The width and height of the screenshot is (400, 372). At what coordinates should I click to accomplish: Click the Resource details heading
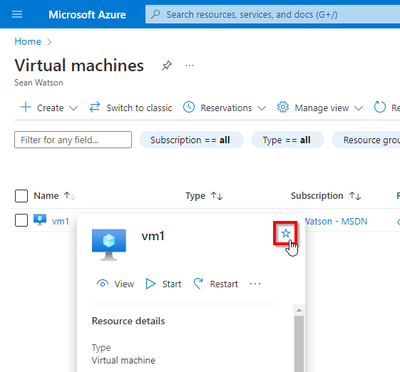click(128, 321)
